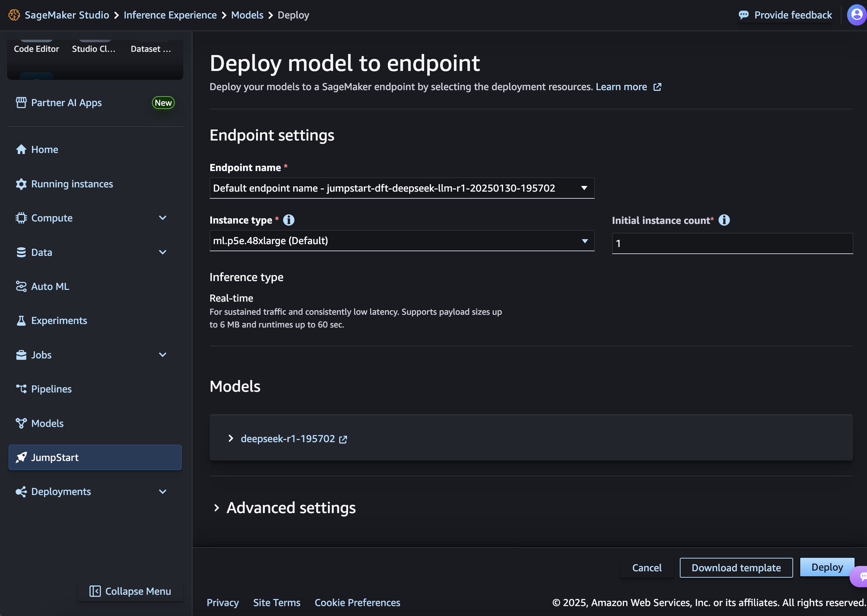
Task: Open the Endpoint name dropdown
Action: pos(402,188)
